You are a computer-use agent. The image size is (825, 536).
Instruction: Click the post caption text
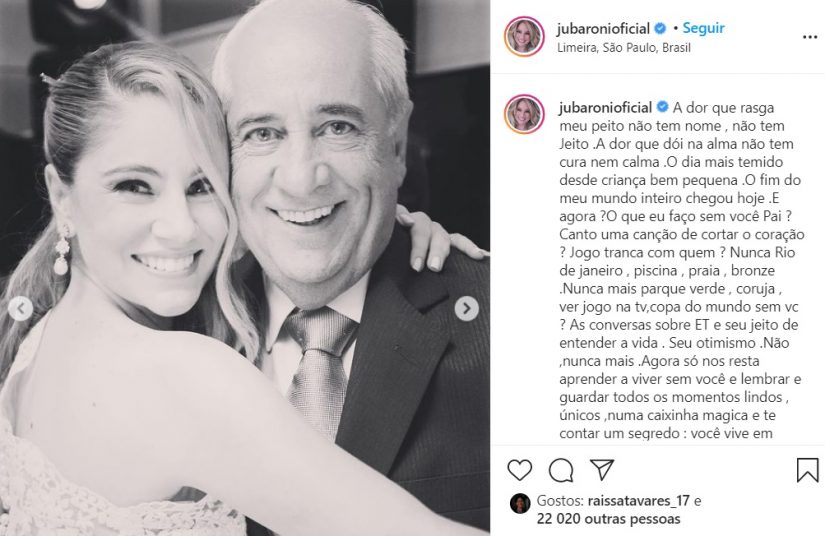681,270
